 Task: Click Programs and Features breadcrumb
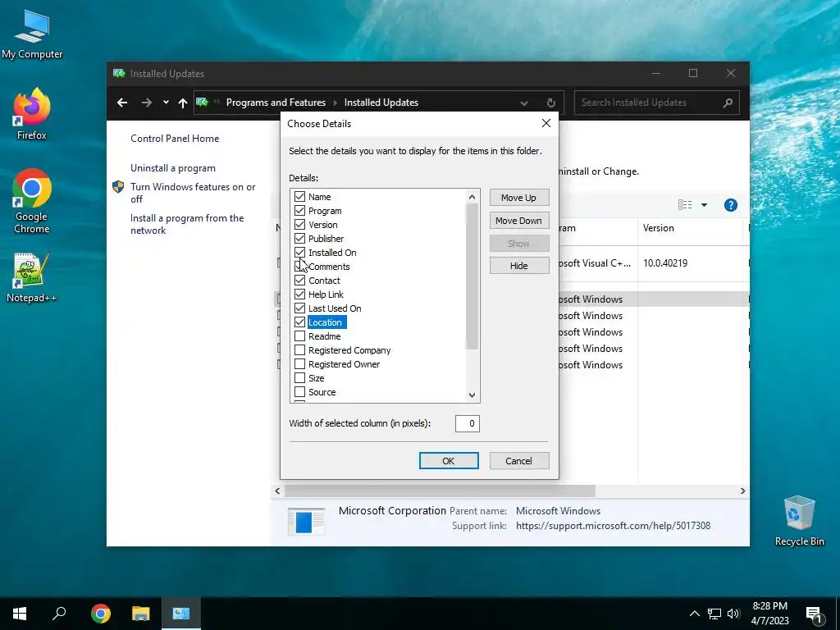tap(276, 103)
